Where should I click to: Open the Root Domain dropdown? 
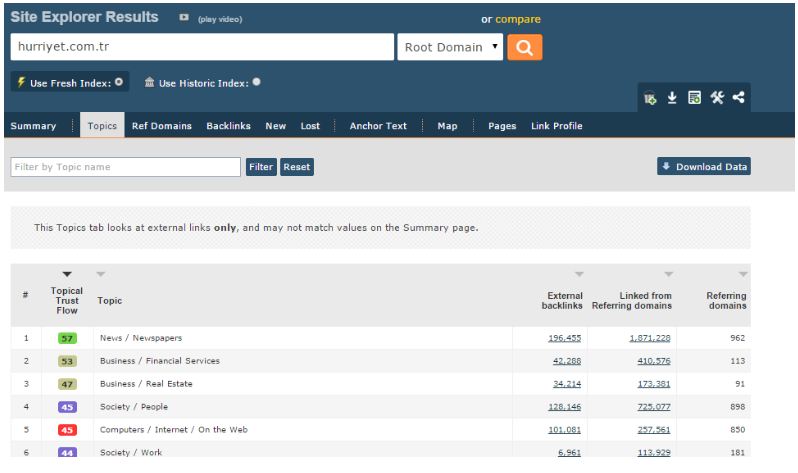pyautogui.click(x=450, y=47)
